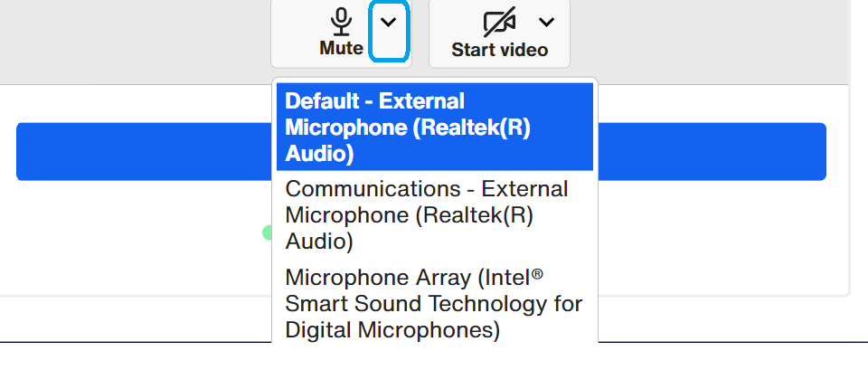Viewport: 868px width, 370px height.
Task: Select the entry mentioning Digital Microphones
Action: click(x=435, y=303)
